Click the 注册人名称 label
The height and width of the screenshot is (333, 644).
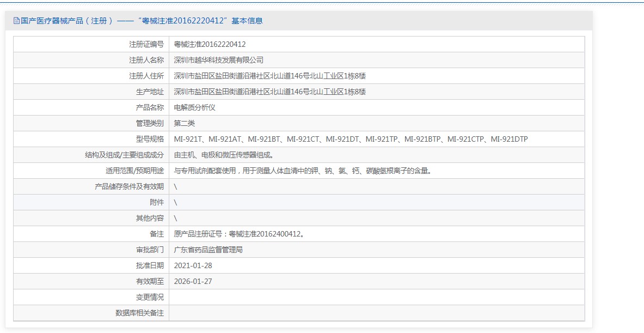[146, 60]
